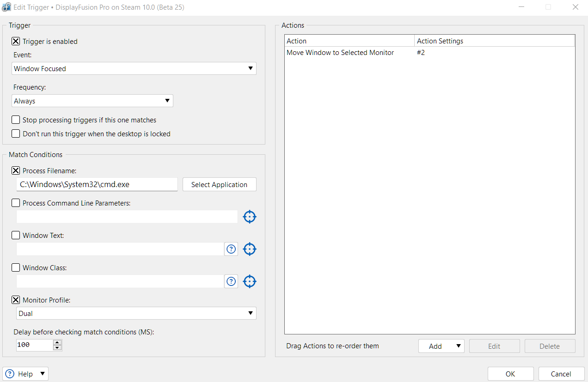
Task: Click the Process Command Line target crosshair icon
Action: pos(249,217)
